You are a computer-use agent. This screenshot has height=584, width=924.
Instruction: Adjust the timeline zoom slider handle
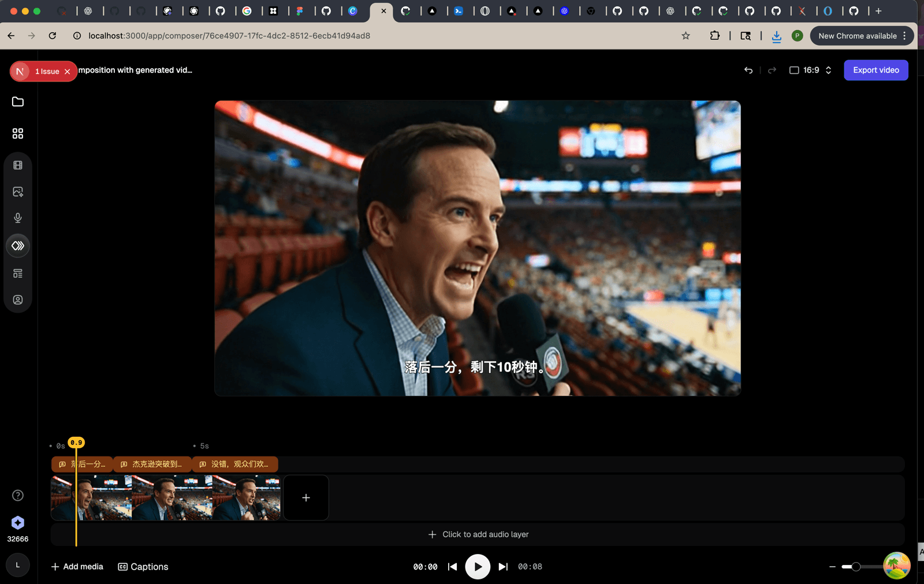click(x=856, y=567)
